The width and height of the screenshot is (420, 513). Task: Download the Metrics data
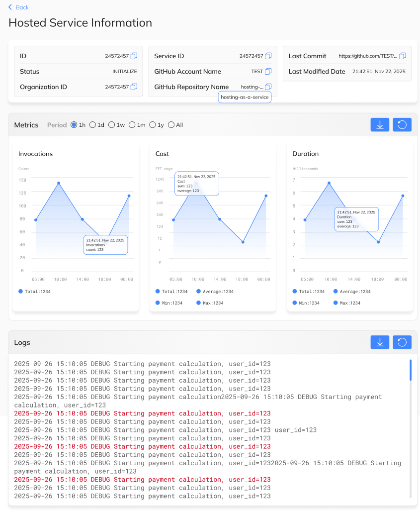[x=380, y=124]
